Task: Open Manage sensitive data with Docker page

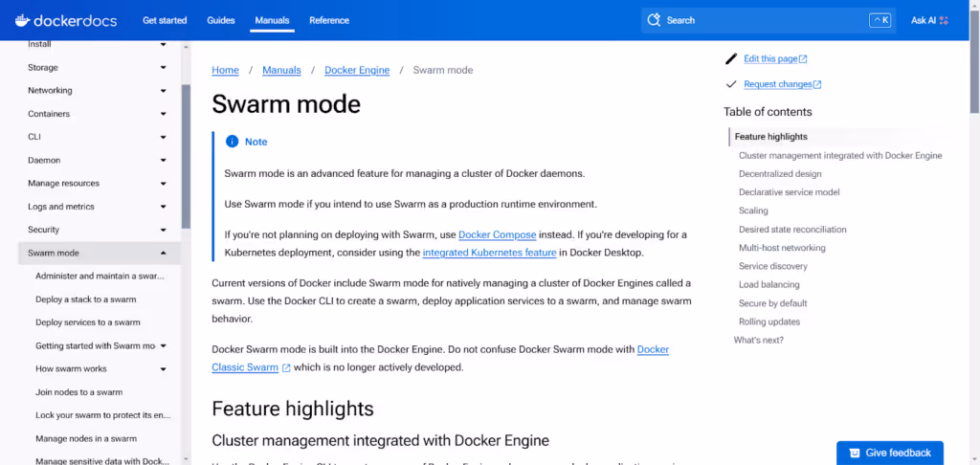Action: (102, 461)
